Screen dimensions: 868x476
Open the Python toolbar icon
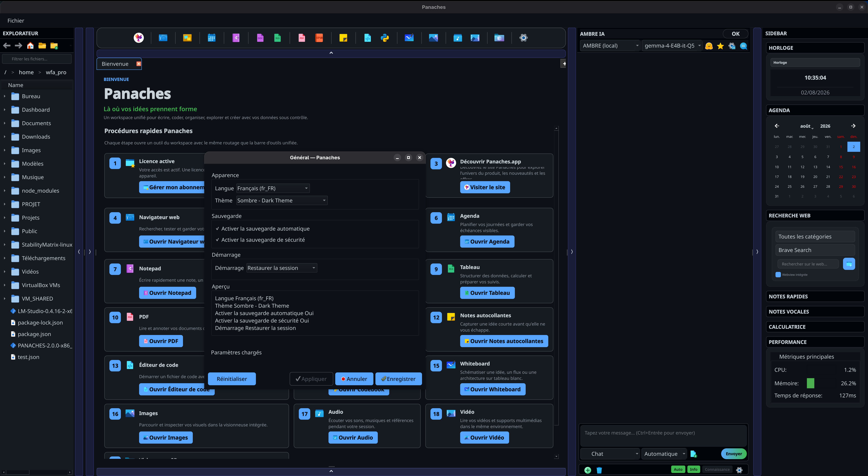coord(385,38)
